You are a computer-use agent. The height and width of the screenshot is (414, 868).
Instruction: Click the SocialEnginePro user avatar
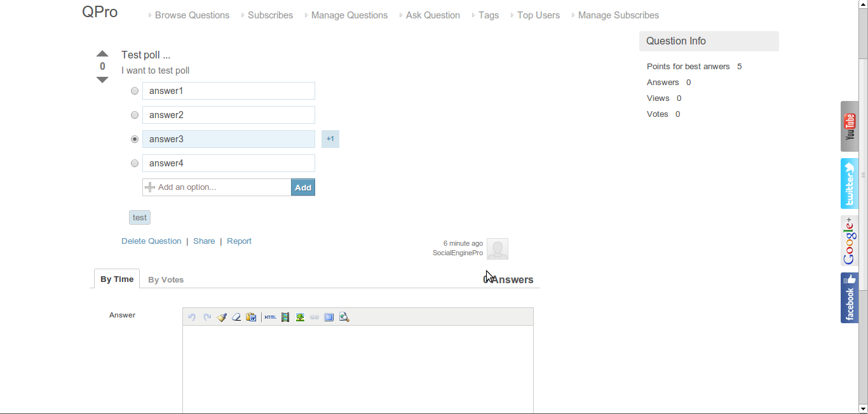pyautogui.click(x=498, y=249)
